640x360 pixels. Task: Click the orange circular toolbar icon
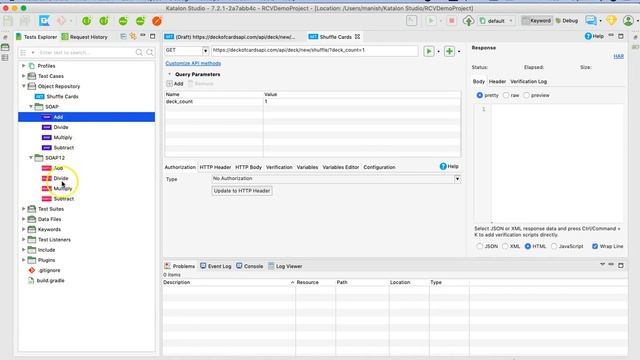157,21
